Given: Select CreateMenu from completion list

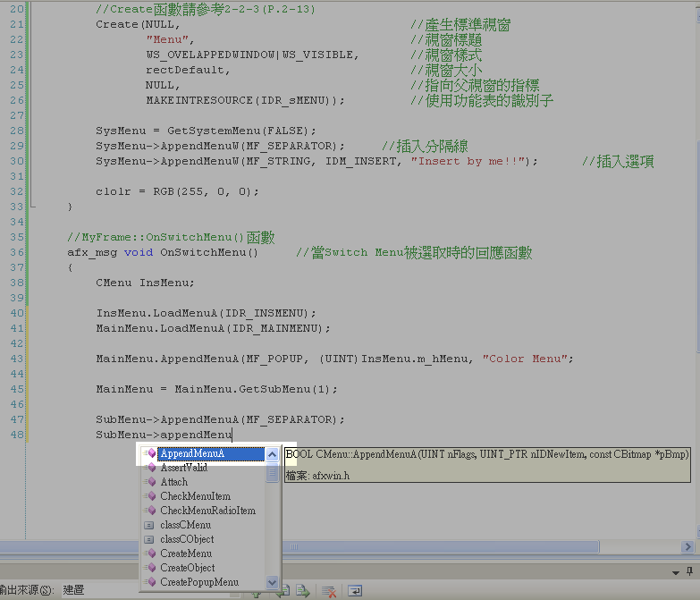Looking at the screenshot, I should pyautogui.click(x=186, y=554).
